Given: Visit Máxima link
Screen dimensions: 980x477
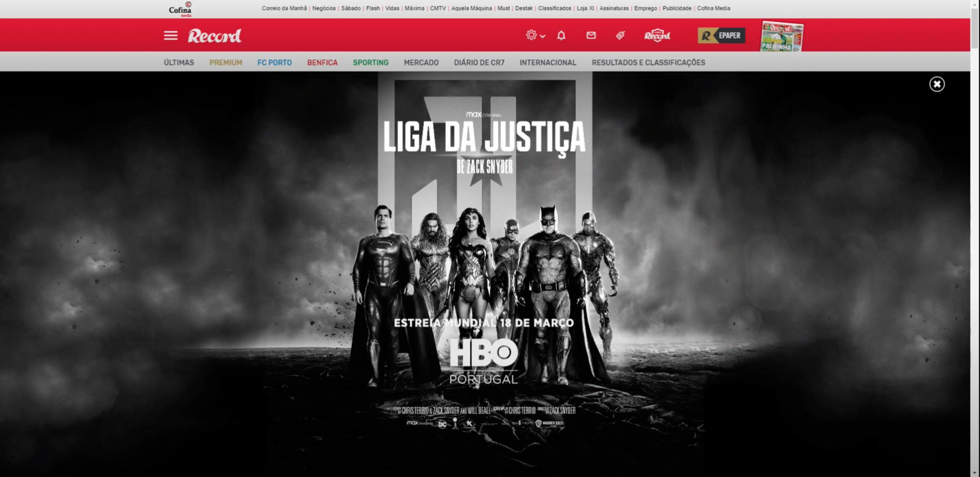Looking at the screenshot, I should (415, 8).
